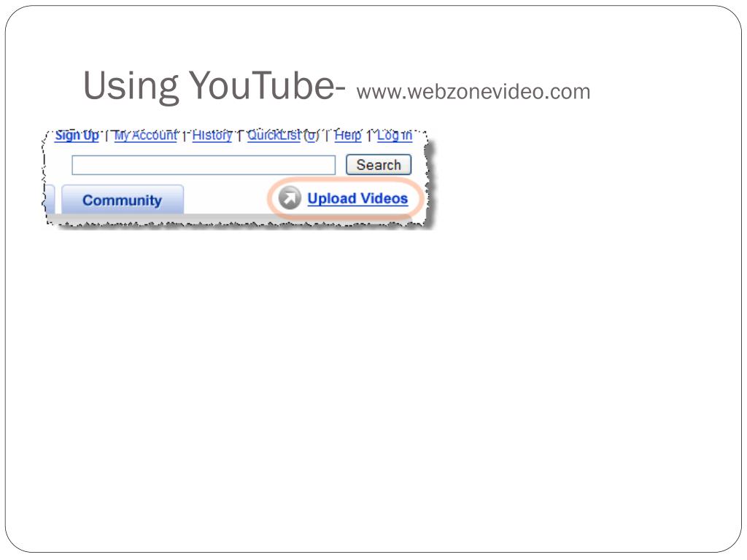Viewport: 747px width, 560px height.
Task: Click the QuickList (0) item counter
Action: [x=311, y=135]
